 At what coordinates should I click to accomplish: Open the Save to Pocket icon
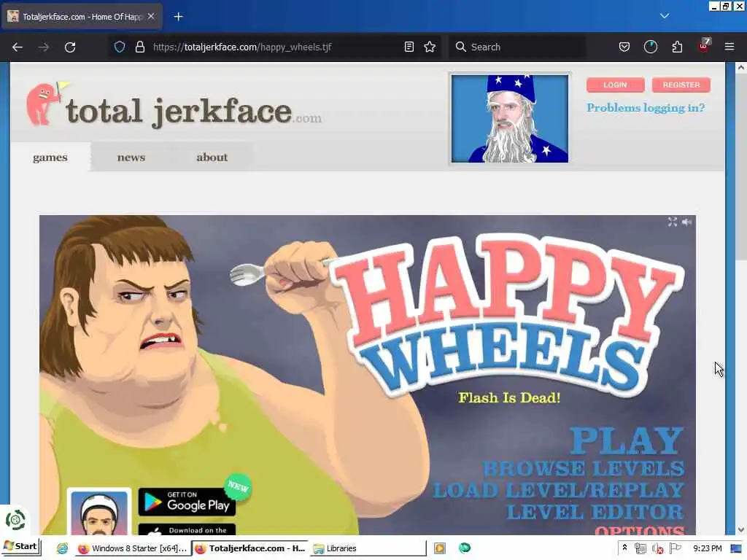click(624, 47)
